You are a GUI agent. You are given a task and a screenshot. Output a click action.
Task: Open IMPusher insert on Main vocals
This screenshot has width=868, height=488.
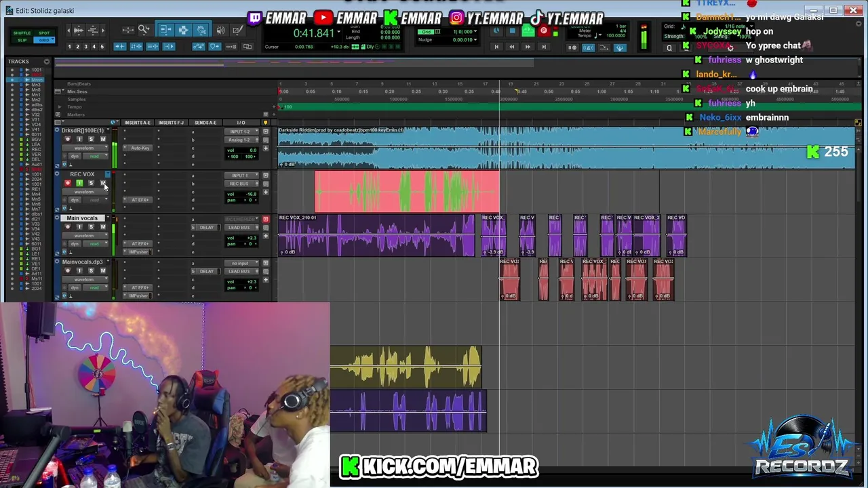138,251
